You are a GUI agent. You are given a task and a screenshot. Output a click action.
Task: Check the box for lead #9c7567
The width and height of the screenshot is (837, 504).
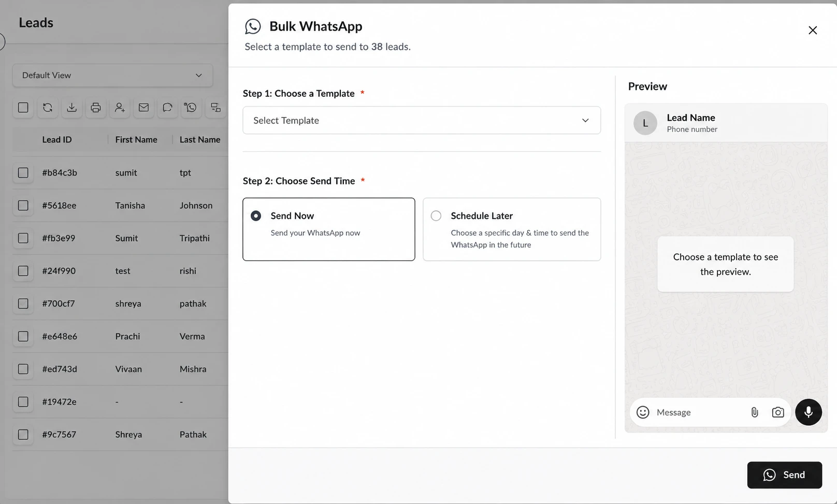click(23, 434)
